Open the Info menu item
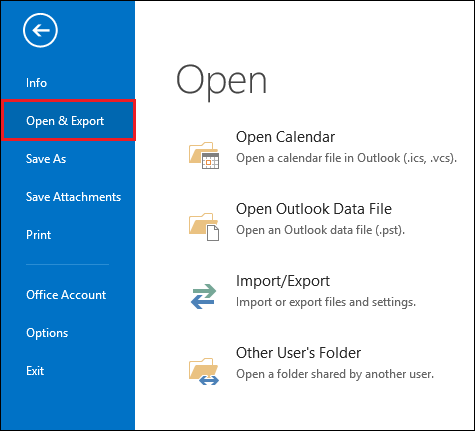The height and width of the screenshot is (431, 475). [x=36, y=83]
